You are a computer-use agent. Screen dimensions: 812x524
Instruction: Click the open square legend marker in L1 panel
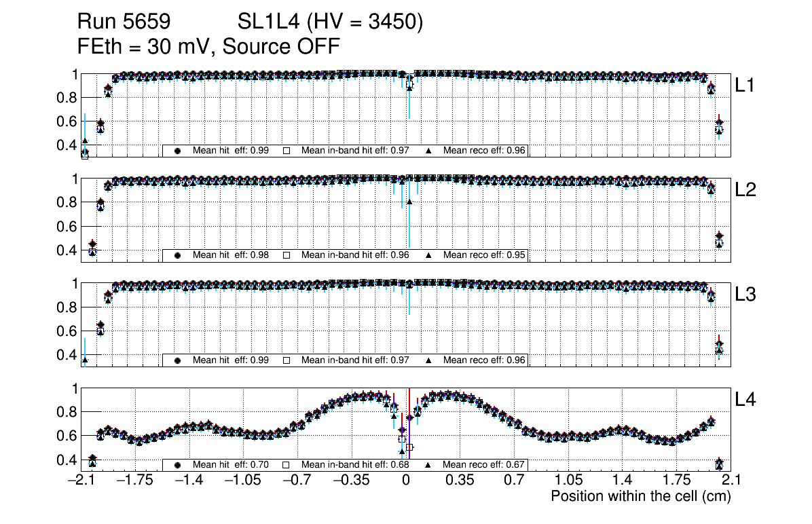pos(287,151)
